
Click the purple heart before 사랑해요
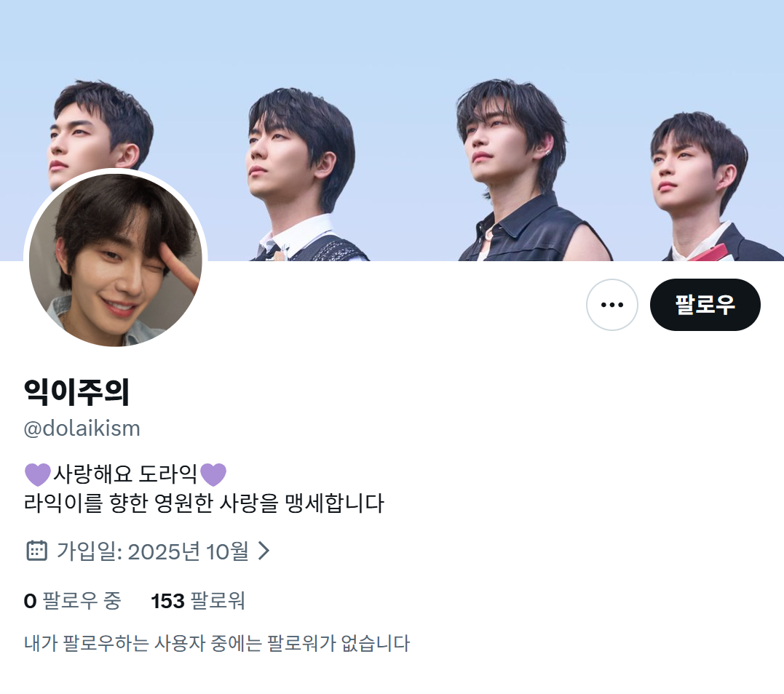(38, 474)
